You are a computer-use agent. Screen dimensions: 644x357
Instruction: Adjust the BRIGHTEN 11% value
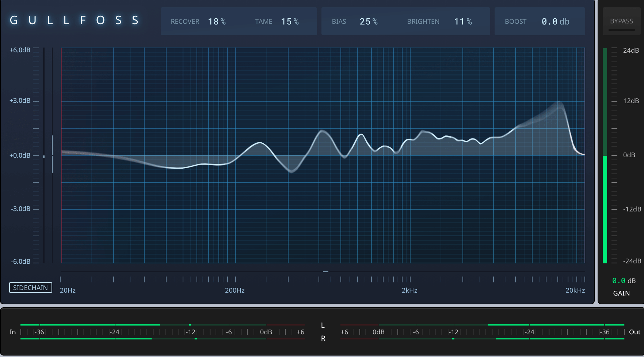click(463, 22)
